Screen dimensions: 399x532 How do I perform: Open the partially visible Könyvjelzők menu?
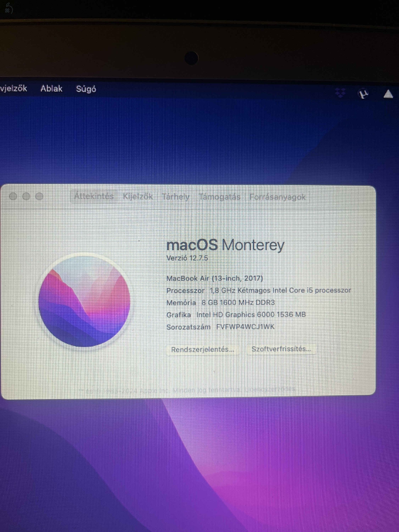pos(13,88)
